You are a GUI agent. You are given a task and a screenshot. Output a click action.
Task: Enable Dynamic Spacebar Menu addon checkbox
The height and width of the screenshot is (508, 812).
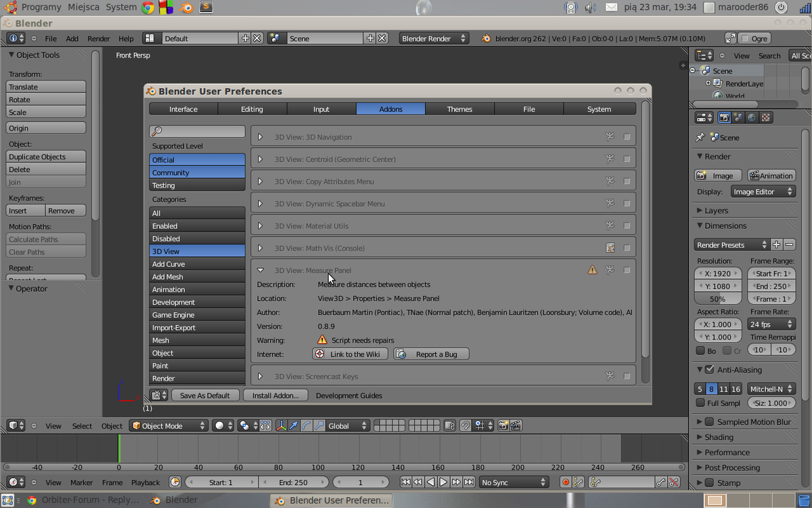(627, 203)
